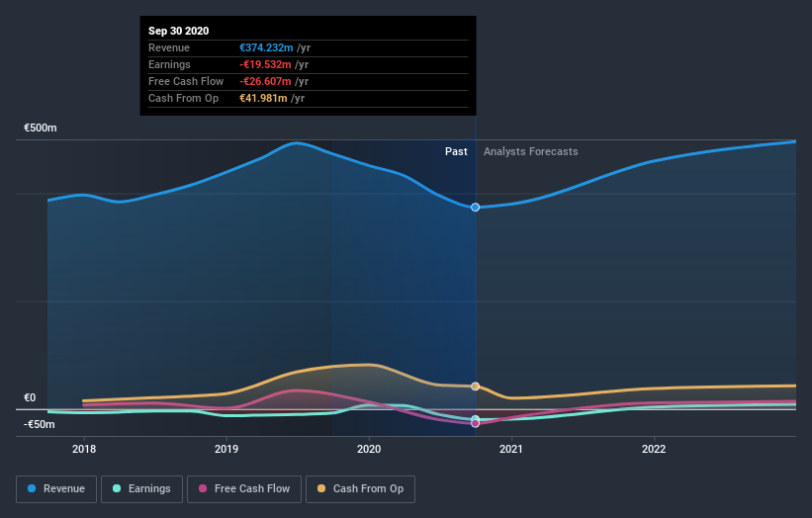This screenshot has width=812, height=518.
Task: Select the 2022 x-axis label
Action: 654,449
